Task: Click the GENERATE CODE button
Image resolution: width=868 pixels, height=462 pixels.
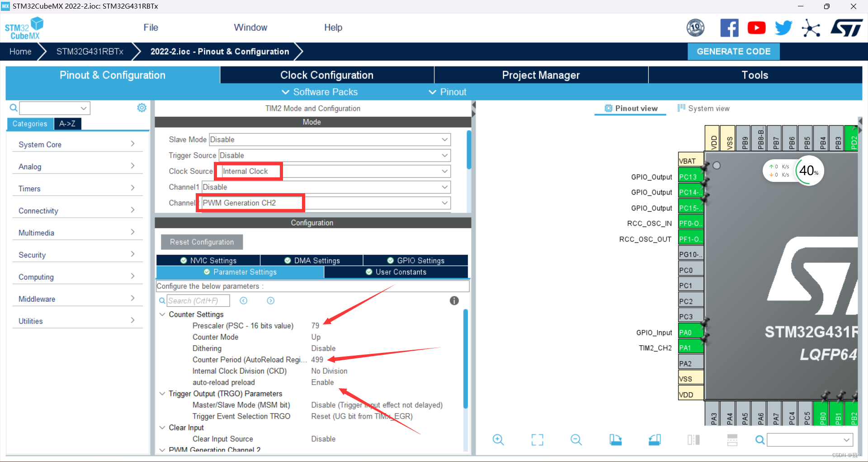Action: [733, 52]
